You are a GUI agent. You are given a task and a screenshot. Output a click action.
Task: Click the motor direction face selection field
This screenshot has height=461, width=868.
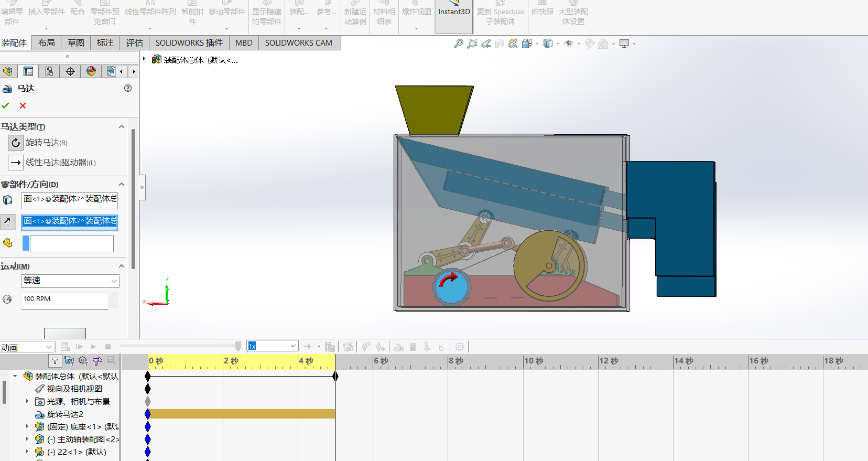[70, 222]
